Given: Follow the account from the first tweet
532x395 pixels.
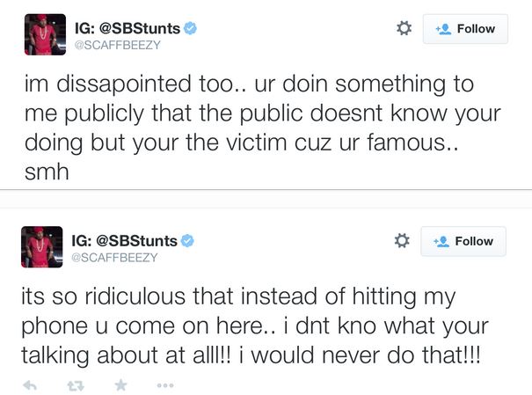Looking at the screenshot, I should point(465,29).
